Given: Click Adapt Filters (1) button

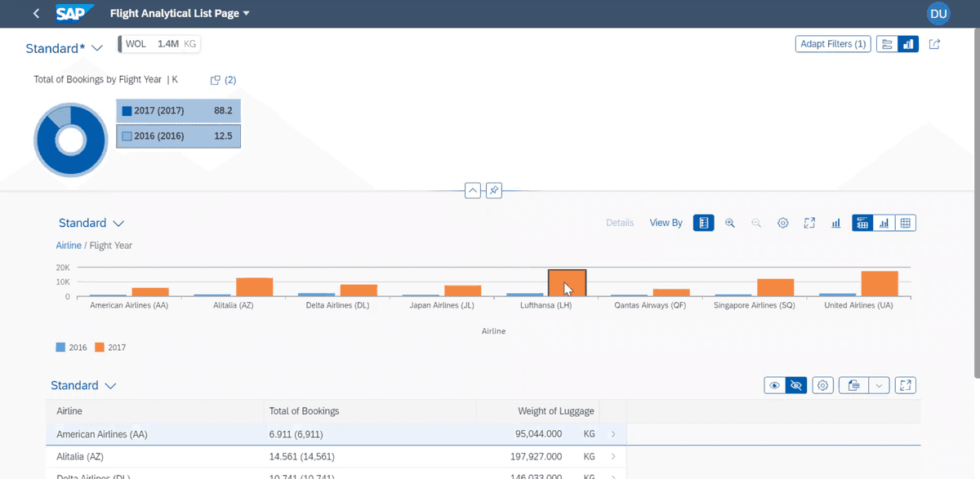Looking at the screenshot, I should click(833, 44).
